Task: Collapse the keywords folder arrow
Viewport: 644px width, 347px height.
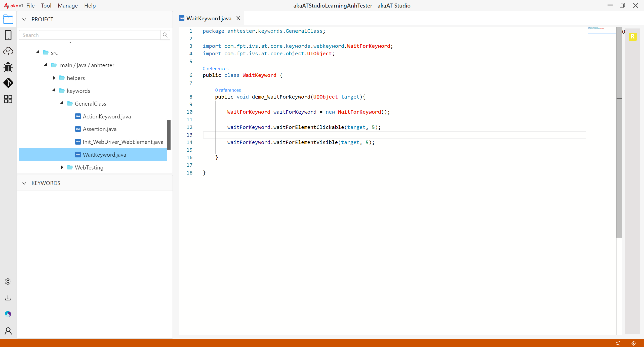Action: (x=54, y=90)
